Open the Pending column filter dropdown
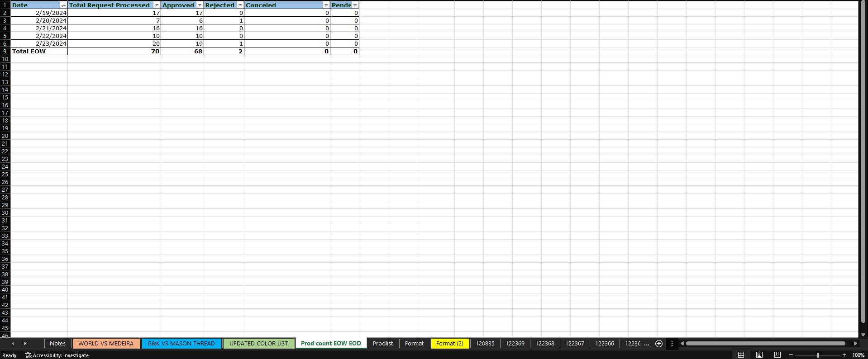The height and width of the screenshot is (359, 868). (x=355, y=5)
